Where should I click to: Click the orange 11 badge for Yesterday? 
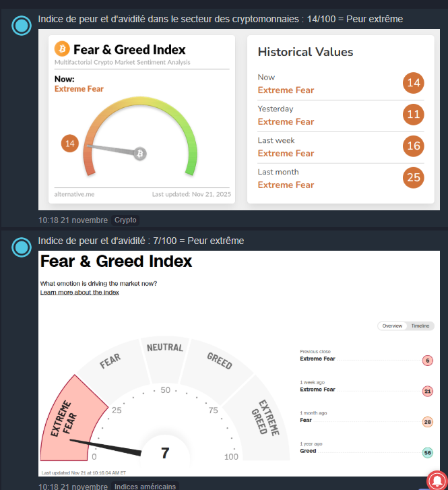click(413, 115)
